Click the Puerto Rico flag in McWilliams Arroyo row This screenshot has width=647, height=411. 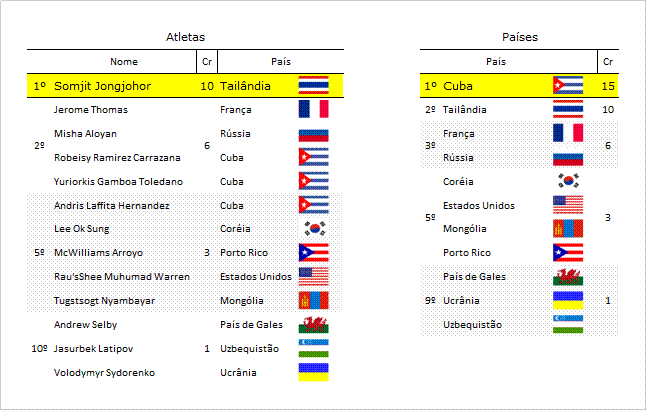click(314, 253)
